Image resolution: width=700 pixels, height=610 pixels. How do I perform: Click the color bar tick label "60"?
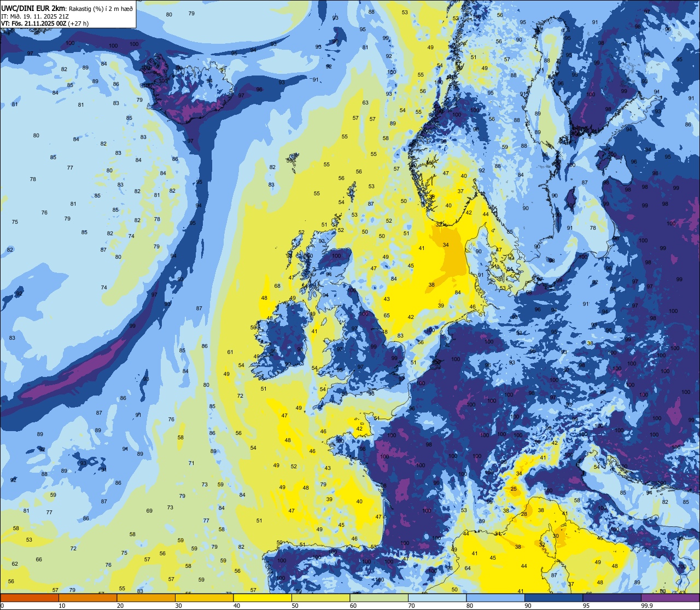(x=353, y=606)
